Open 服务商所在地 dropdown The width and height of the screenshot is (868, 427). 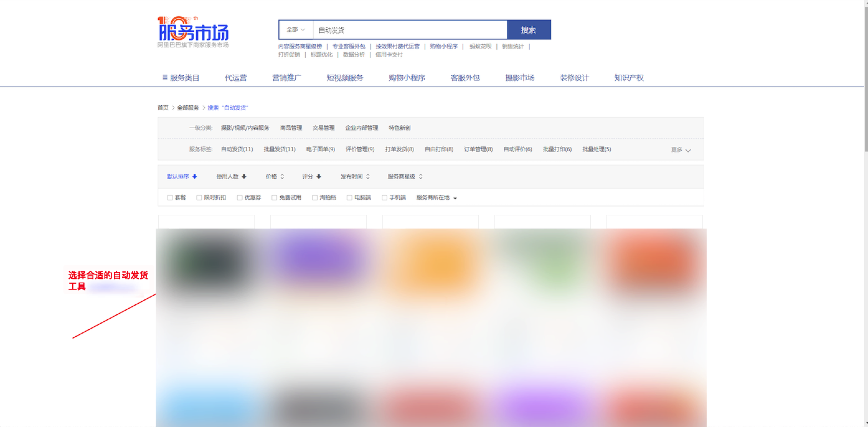(x=436, y=198)
